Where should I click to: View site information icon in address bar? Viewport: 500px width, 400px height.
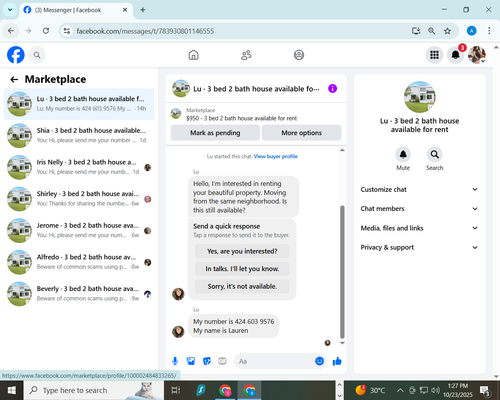(67, 31)
